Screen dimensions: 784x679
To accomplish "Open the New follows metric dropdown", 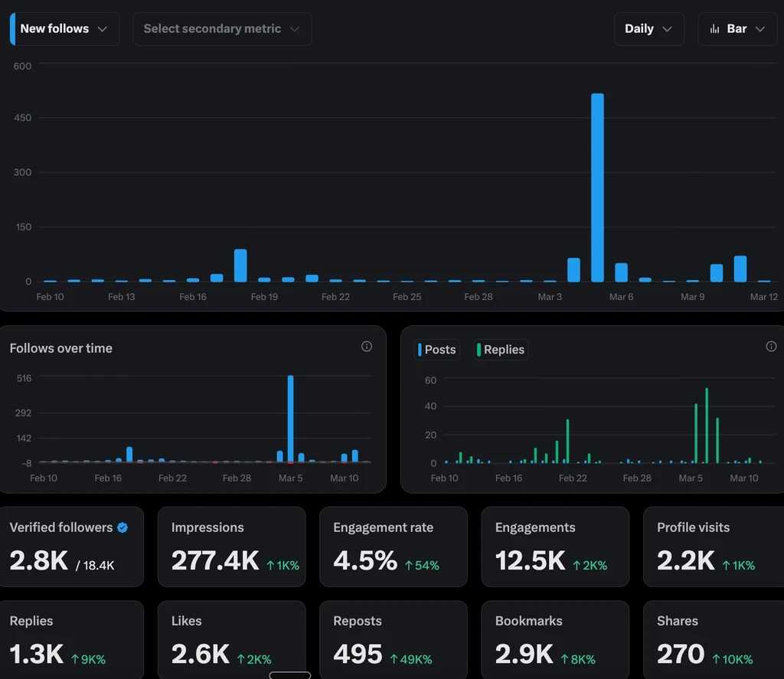I will coord(64,29).
